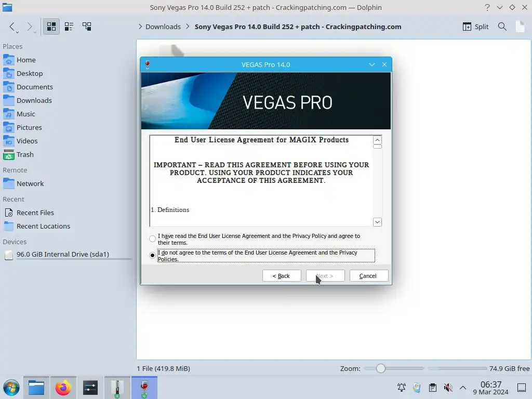The image size is (532, 399).
Task: Open the application launcher start button
Action: point(11,388)
